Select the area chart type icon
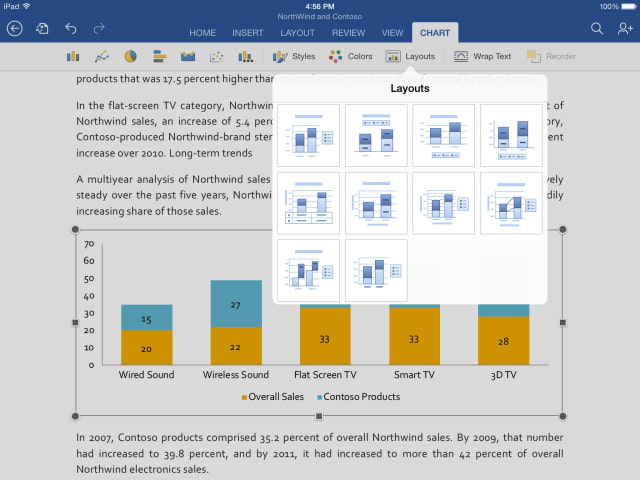The width and height of the screenshot is (640, 480). tap(188, 57)
